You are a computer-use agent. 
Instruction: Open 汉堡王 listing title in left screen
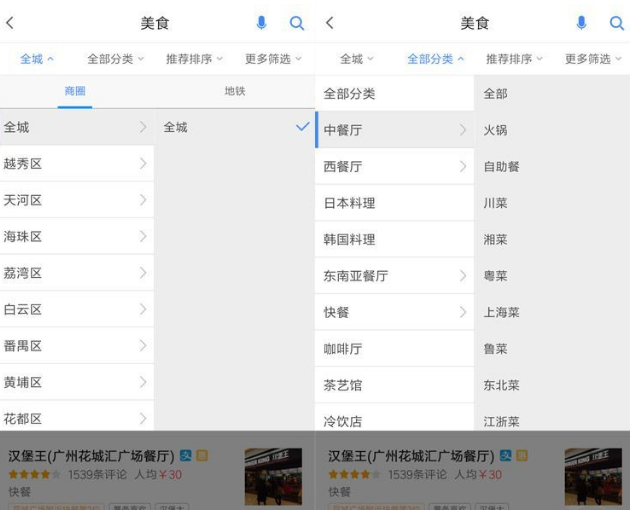91,456
